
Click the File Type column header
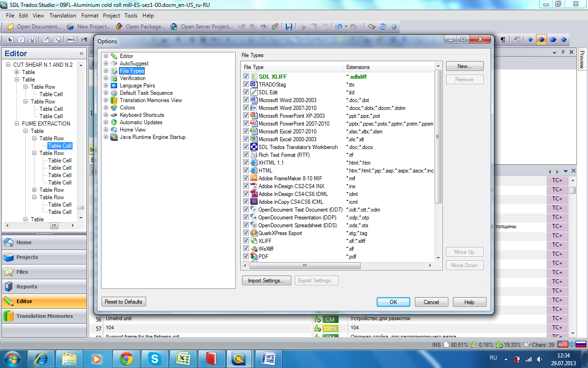click(x=293, y=67)
